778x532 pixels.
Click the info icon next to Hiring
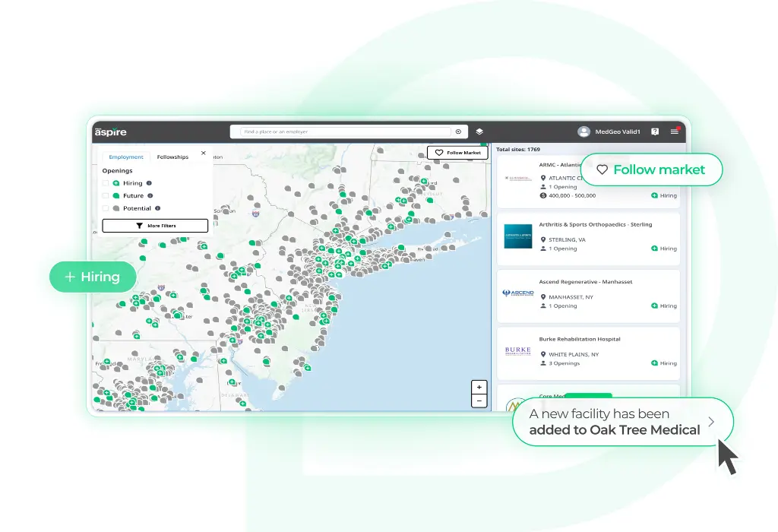coord(149,183)
